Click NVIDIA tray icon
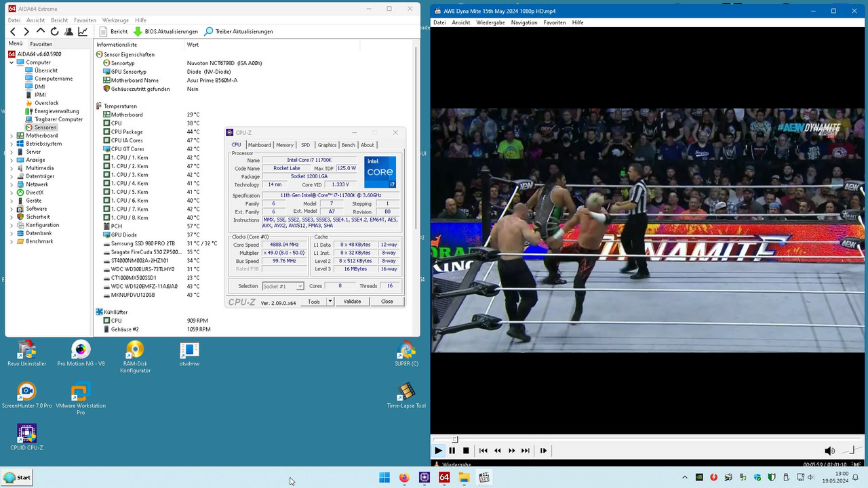Image resolution: width=868 pixels, height=488 pixels. (699, 477)
